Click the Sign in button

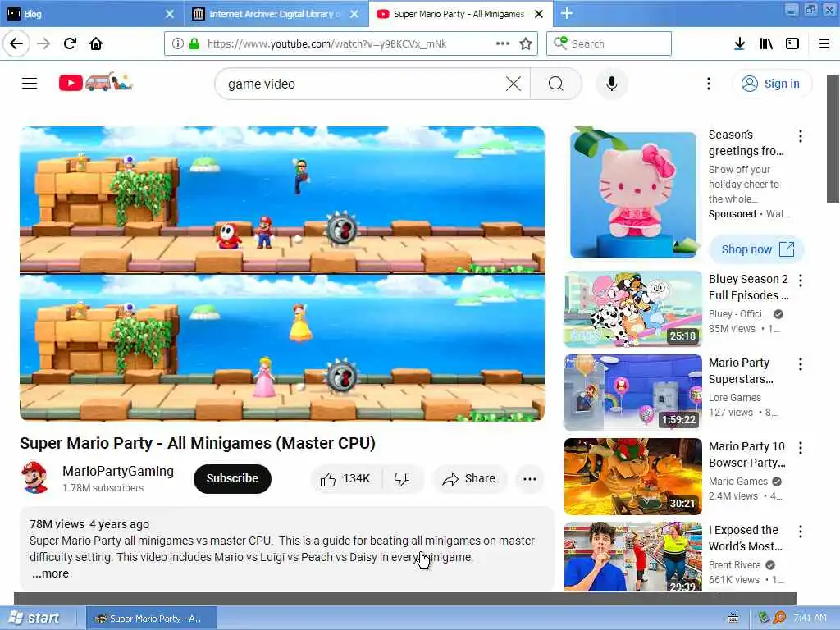tap(771, 84)
